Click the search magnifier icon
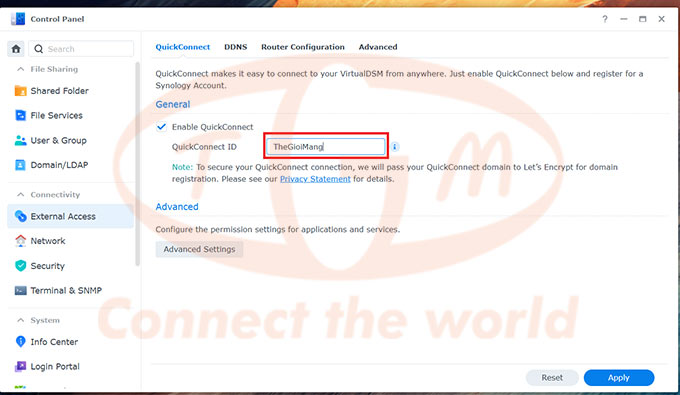 click(39, 49)
